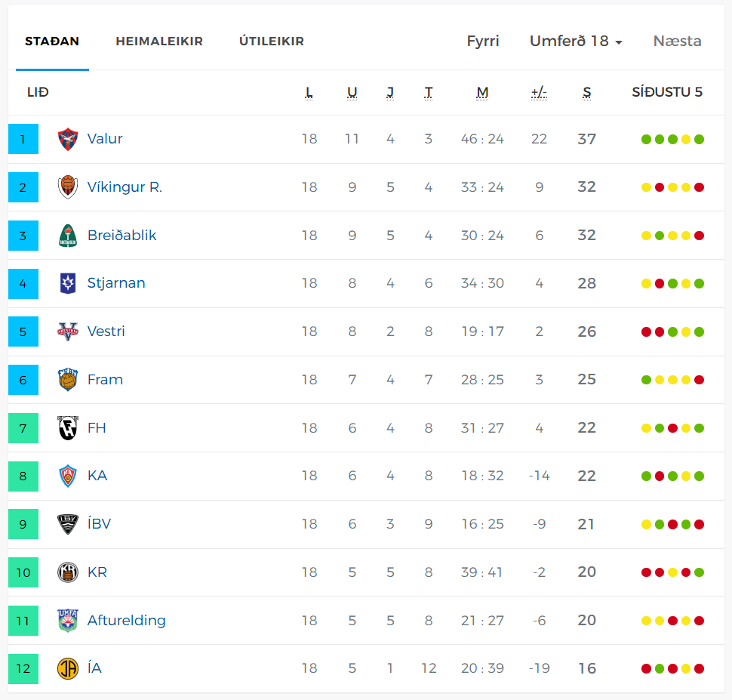The height and width of the screenshot is (700, 732).
Task: Select the Staðan tab
Action: pos(52,42)
